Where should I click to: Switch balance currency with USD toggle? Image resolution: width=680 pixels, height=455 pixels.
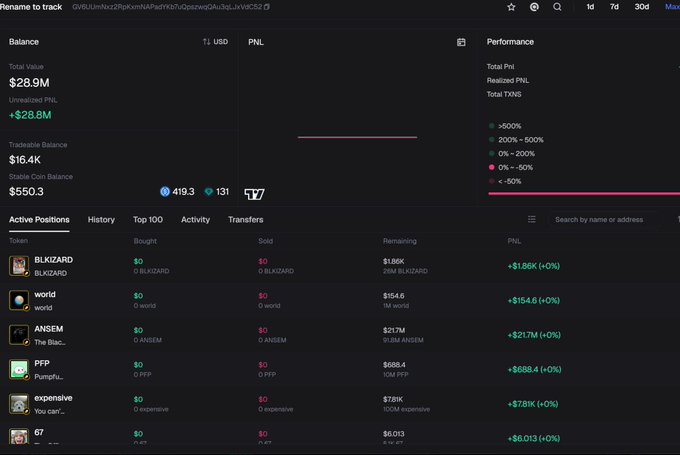point(215,42)
